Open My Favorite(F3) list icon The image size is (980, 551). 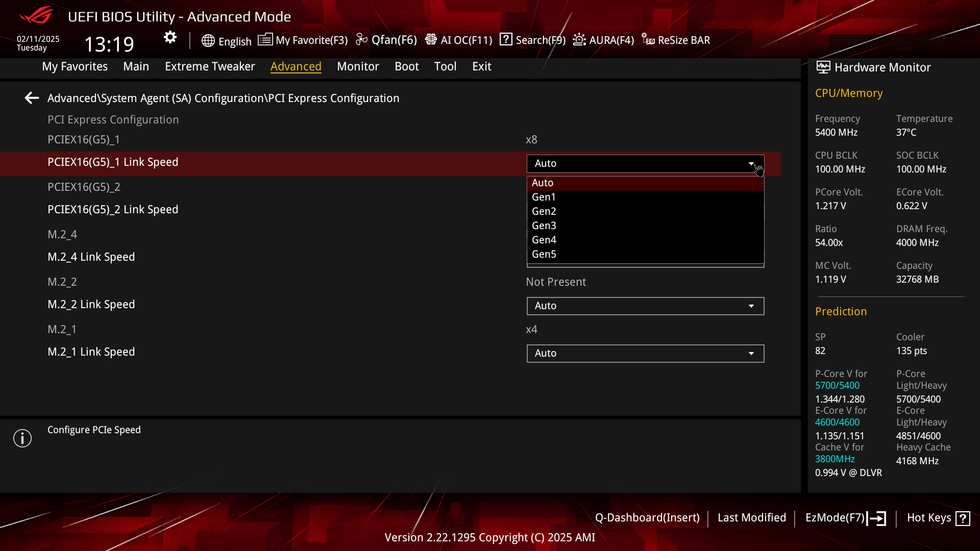[265, 40]
